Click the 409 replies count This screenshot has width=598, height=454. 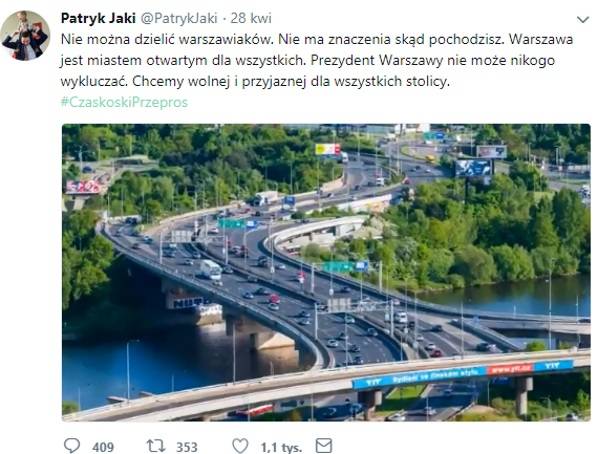pyautogui.click(x=103, y=447)
